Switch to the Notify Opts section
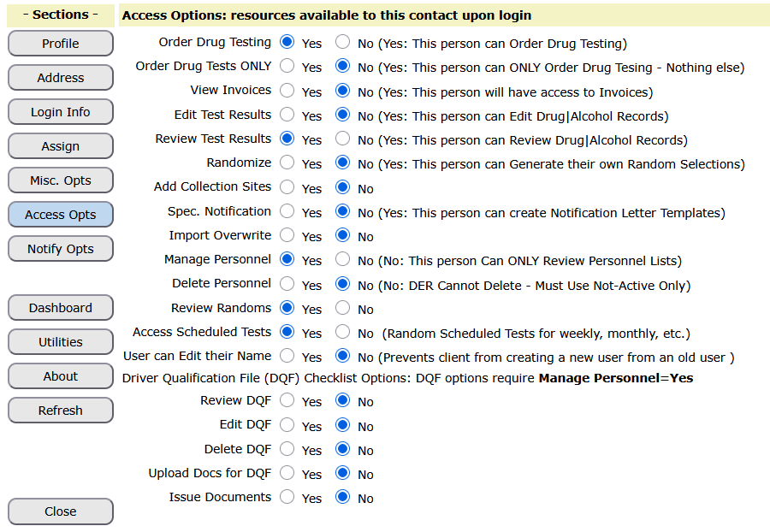 click(x=61, y=248)
